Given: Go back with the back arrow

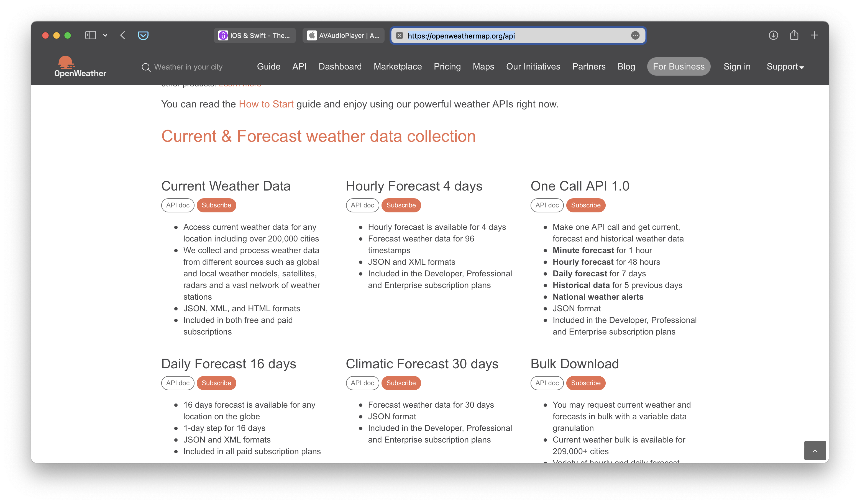Looking at the screenshot, I should [123, 35].
